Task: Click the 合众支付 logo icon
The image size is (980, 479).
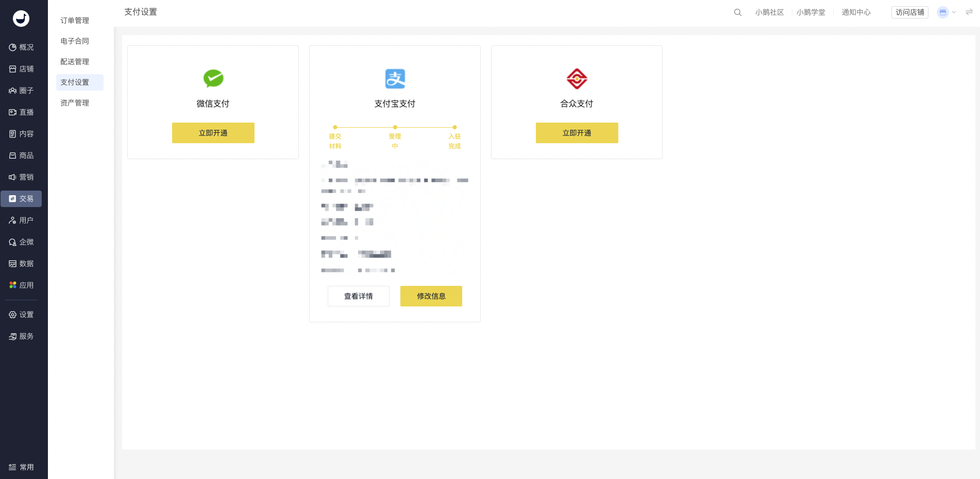Action: point(577,79)
